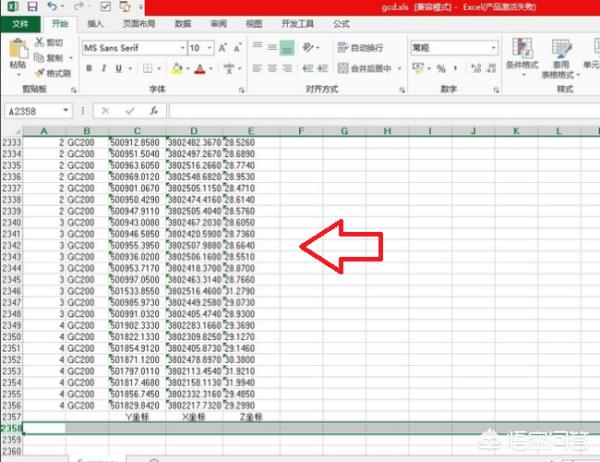
Task: Select the Format Painter brush
Action: coord(39,73)
